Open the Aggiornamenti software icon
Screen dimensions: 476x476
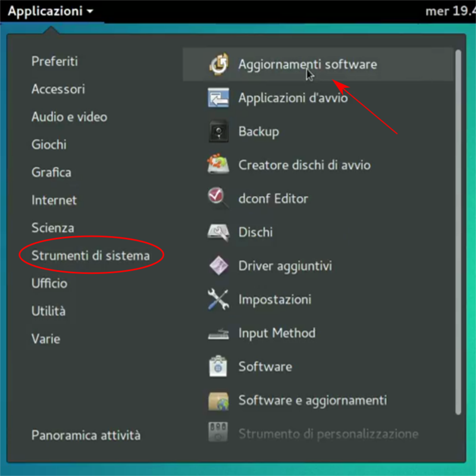pyautogui.click(x=219, y=64)
